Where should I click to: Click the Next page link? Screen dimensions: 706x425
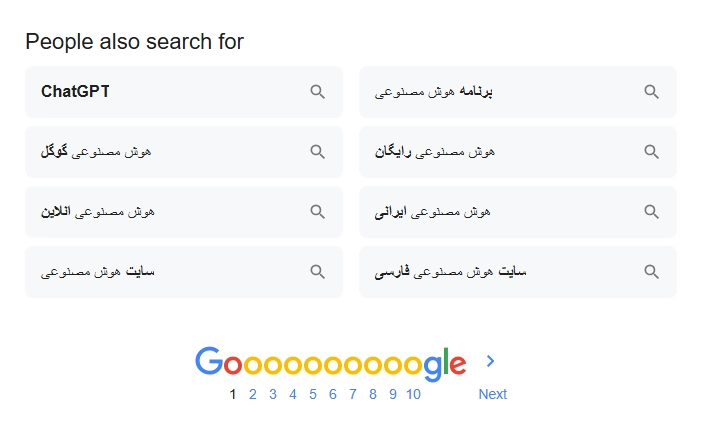(x=492, y=394)
